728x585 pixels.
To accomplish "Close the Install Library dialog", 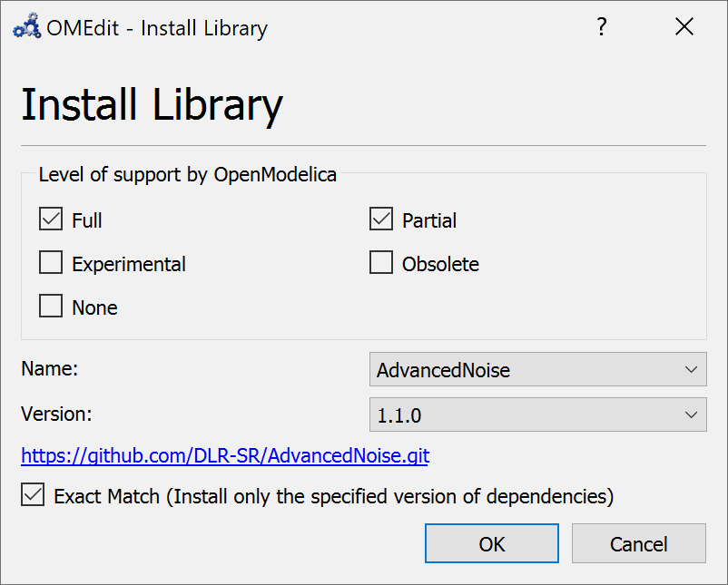I will [684, 26].
